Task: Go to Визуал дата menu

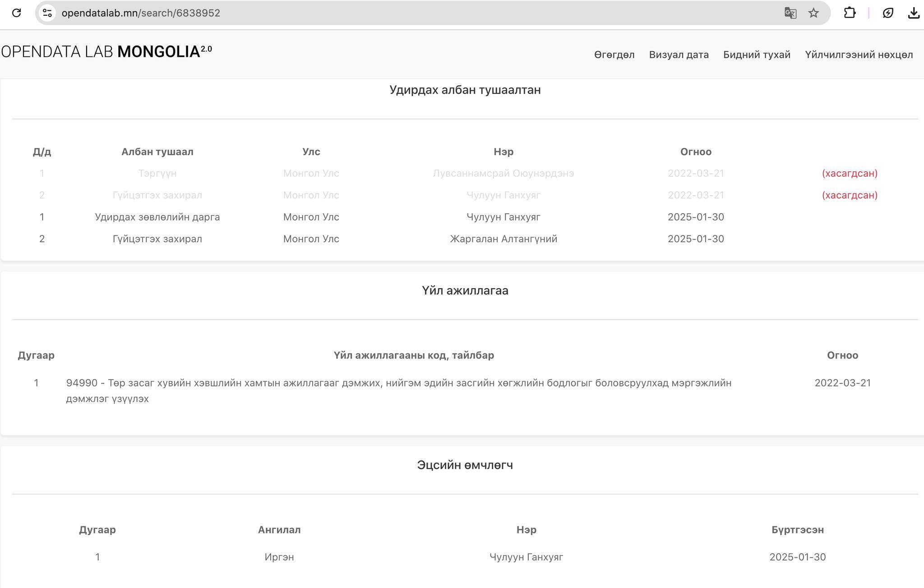Action: [x=679, y=55]
